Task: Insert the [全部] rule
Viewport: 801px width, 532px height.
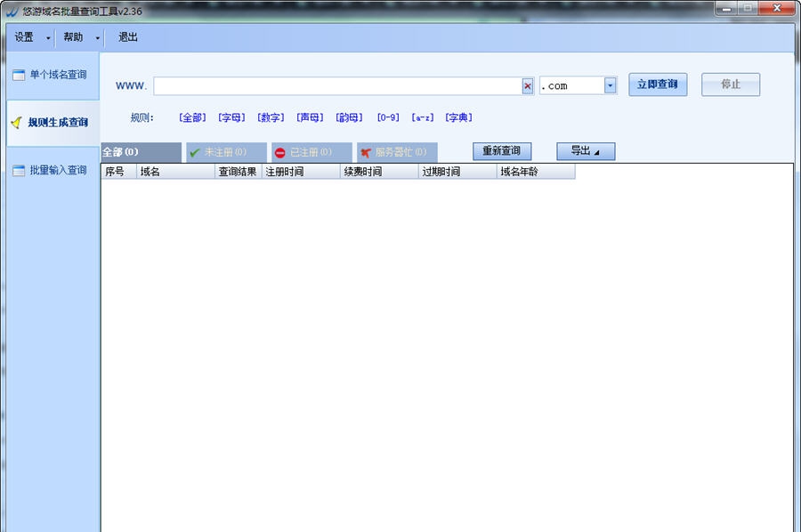Action: (192, 117)
